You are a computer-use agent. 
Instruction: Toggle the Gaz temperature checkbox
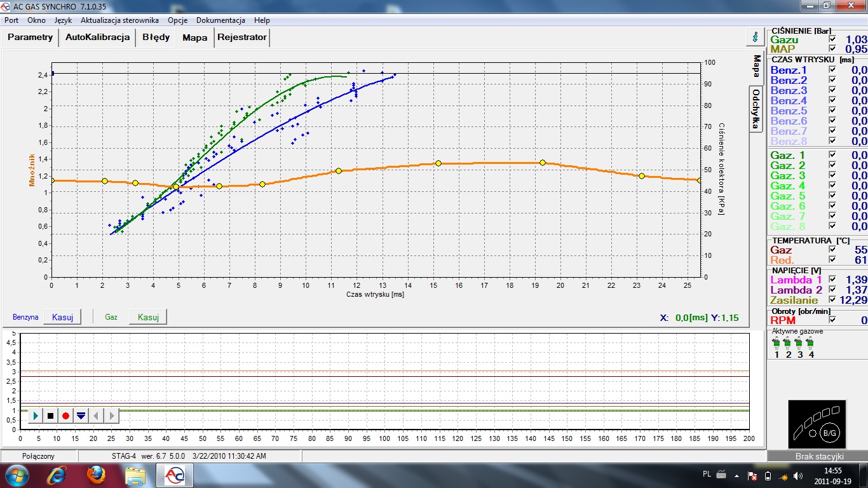tap(832, 250)
